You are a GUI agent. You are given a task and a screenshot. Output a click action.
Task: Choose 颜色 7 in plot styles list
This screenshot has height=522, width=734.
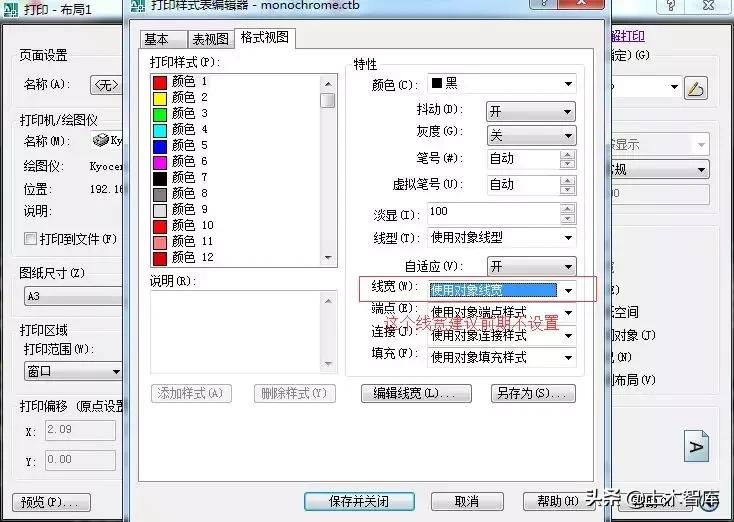(x=180, y=177)
